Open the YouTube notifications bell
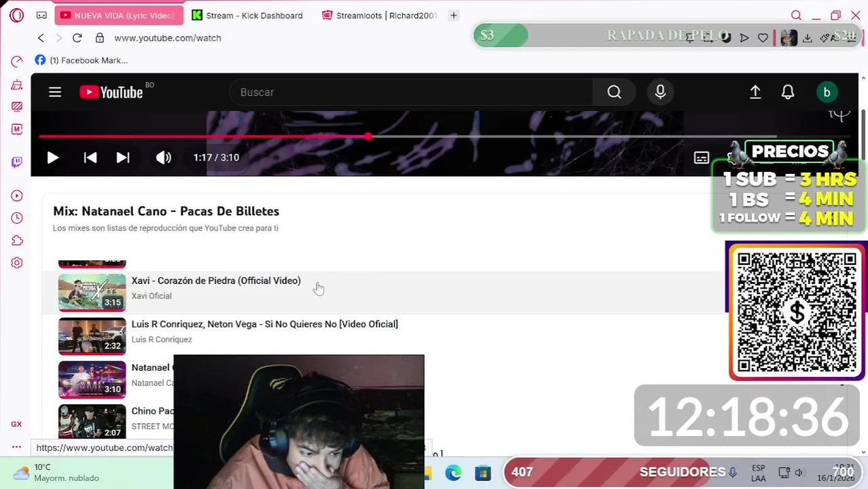This screenshot has width=868, height=489. click(788, 92)
